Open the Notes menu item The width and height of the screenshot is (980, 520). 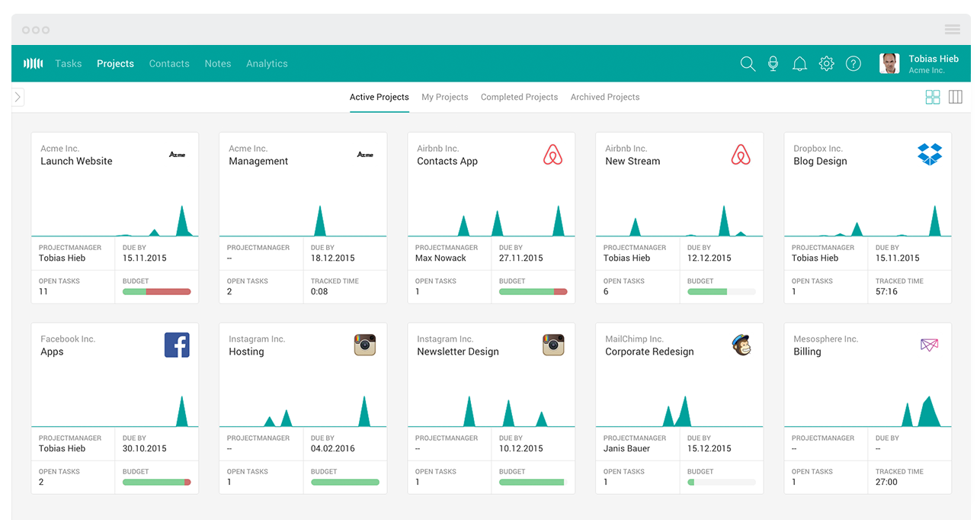pos(218,63)
